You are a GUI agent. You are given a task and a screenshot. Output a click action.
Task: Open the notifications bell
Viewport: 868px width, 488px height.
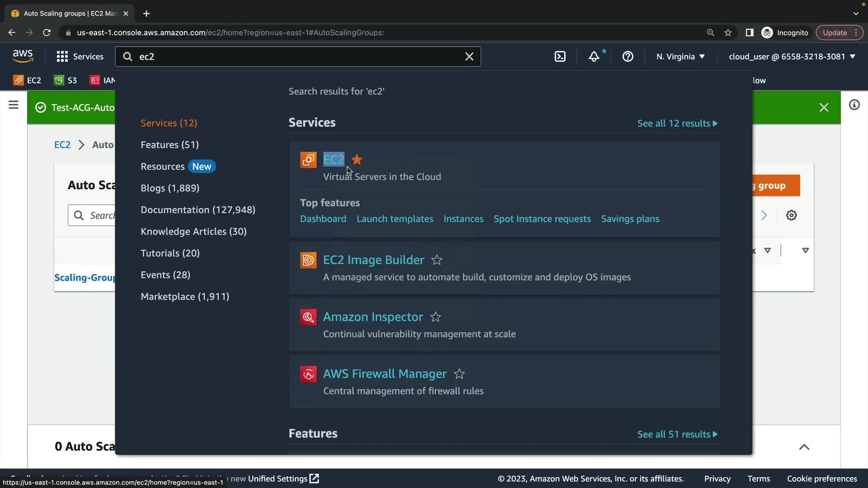pos(594,56)
